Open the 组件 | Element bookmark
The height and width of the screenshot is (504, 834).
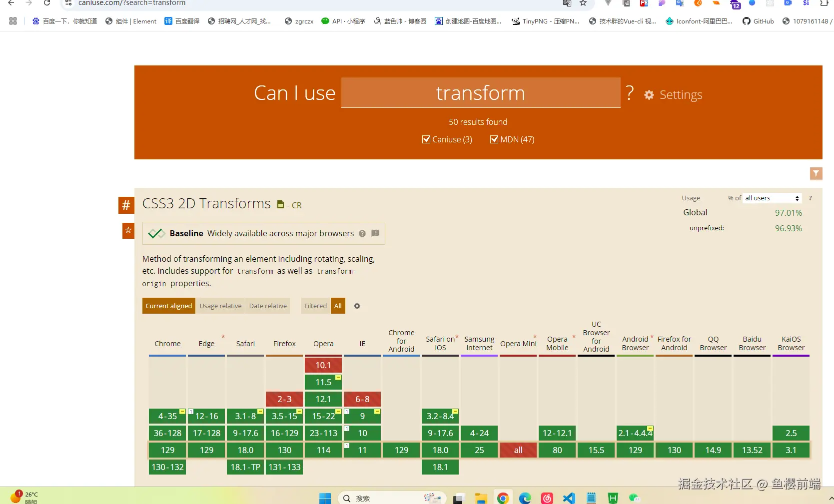[131, 21]
